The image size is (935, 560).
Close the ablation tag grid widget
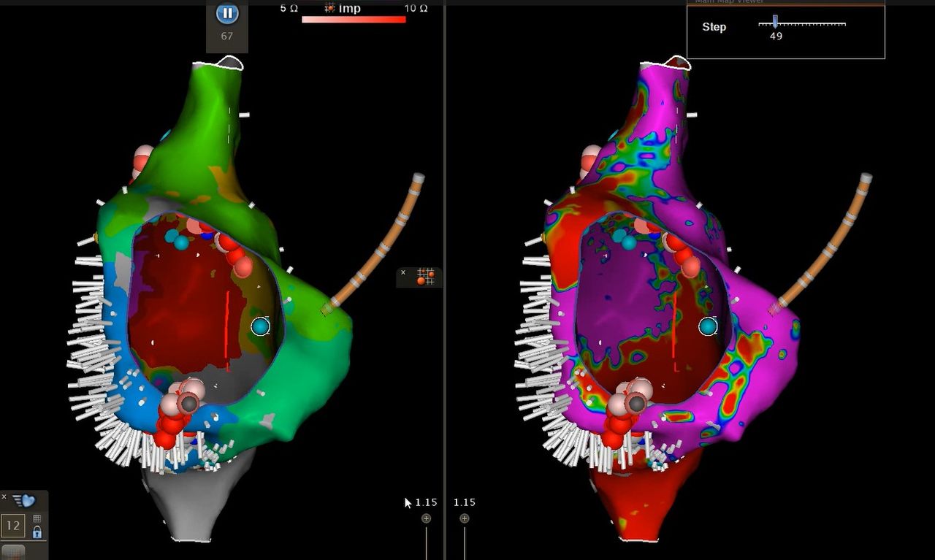click(403, 272)
